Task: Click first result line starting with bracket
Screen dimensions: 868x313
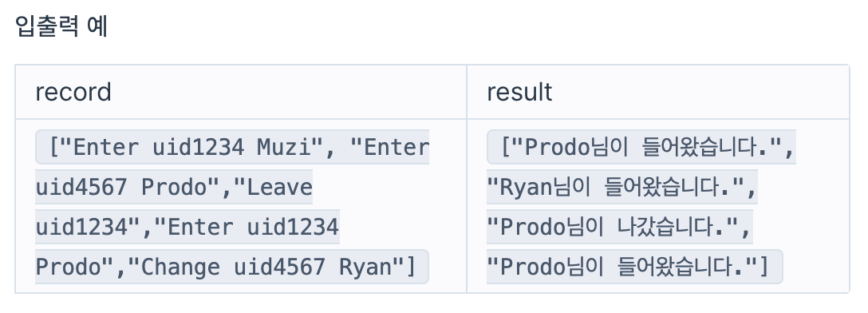Action: (x=641, y=148)
